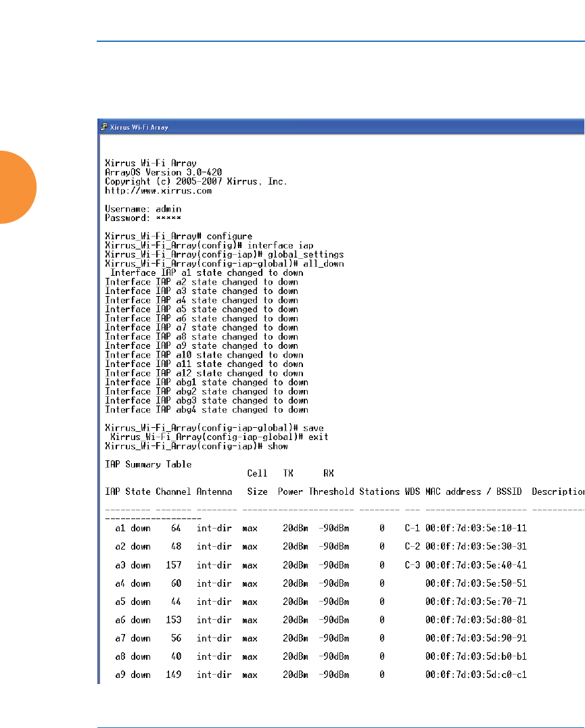585x728 pixels.
Task: Click the PuTTY icon in the title bar
Action: tap(104, 127)
